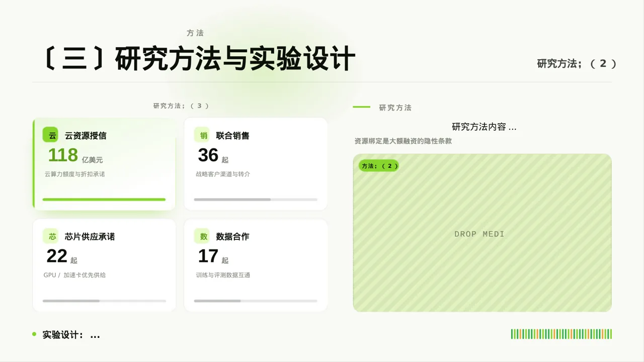Click the DROP MEDI media placeholder
The image size is (644, 362).
coord(482,233)
